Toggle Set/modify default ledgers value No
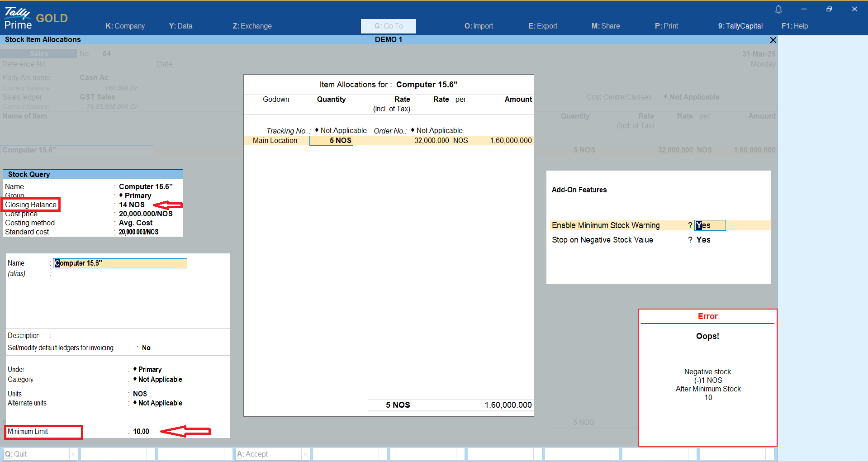Screen dimensions: 868x462 [x=146, y=348]
